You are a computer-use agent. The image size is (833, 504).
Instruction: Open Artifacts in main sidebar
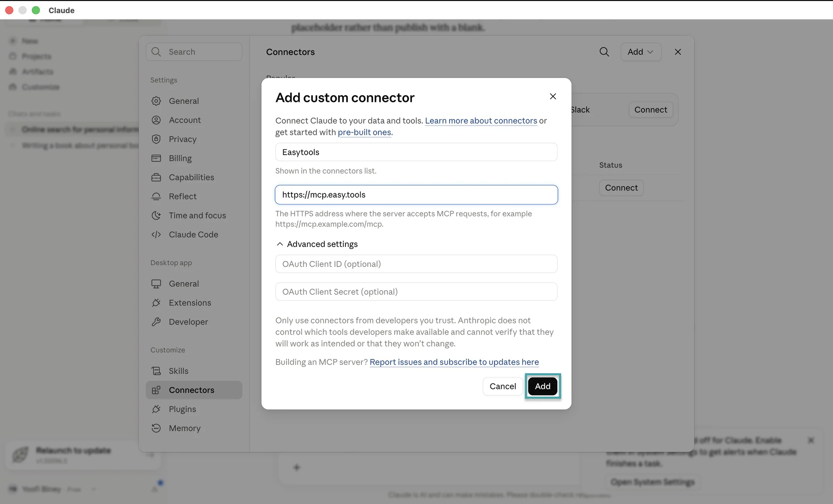(x=37, y=71)
